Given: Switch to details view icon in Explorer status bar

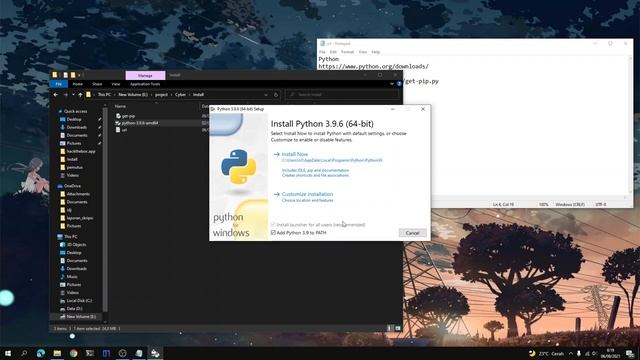Looking at the screenshot, I should click(x=389, y=328).
